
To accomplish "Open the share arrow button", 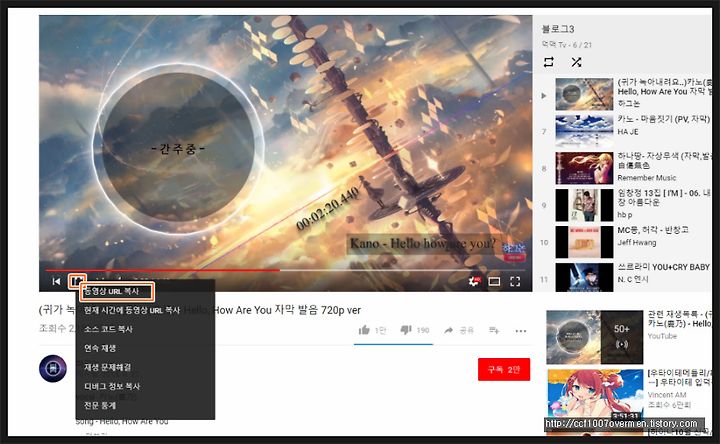I will [449, 330].
